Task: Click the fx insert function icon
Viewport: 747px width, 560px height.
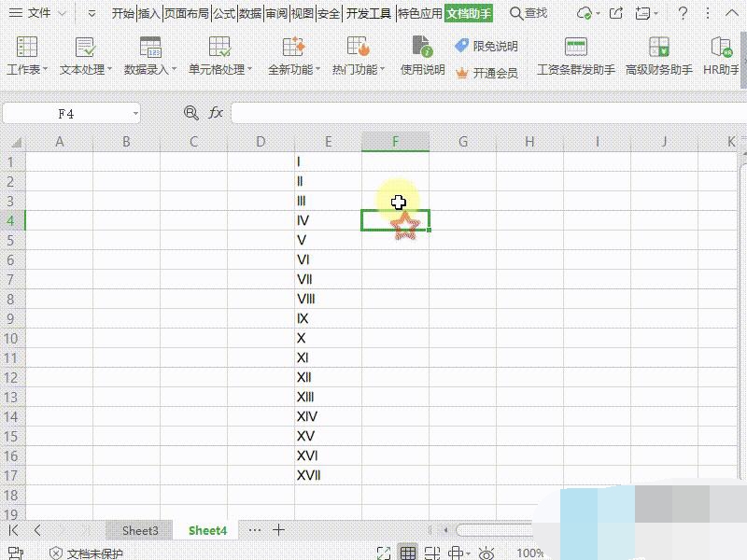Action: point(216,113)
